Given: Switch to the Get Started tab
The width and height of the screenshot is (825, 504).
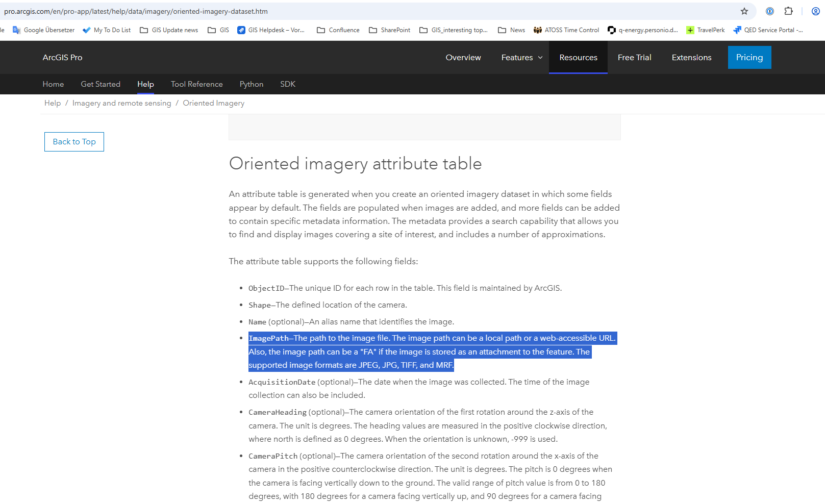Looking at the screenshot, I should [x=101, y=84].
